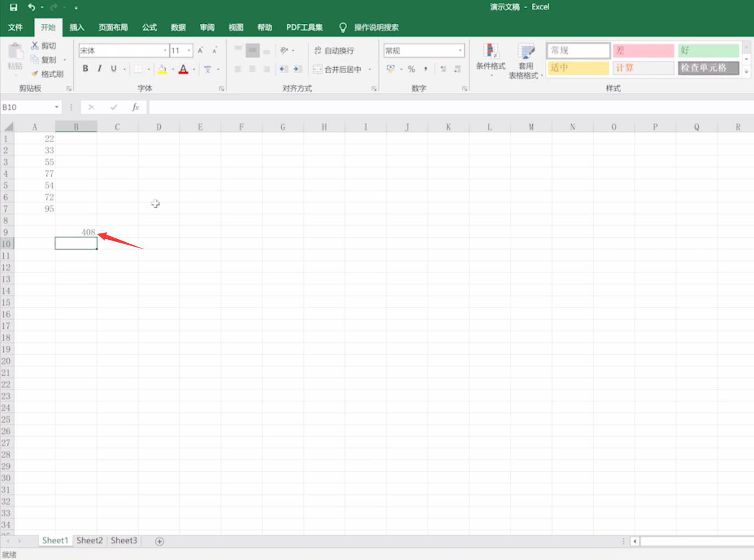Viewport: 754px width, 560px height.
Task: Increase cell indent
Action: tap(297, 69)
